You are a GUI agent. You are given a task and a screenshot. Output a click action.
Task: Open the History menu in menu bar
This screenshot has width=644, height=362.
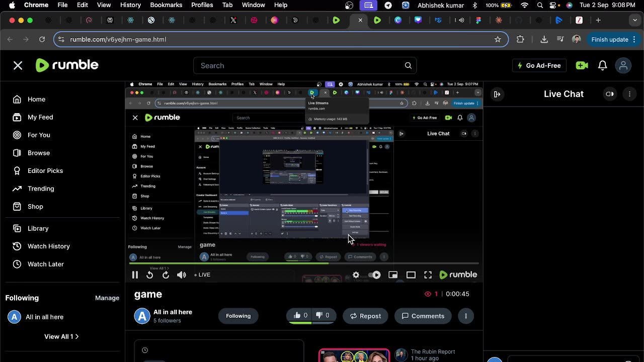pyautogui.click(x=130, y=5)
